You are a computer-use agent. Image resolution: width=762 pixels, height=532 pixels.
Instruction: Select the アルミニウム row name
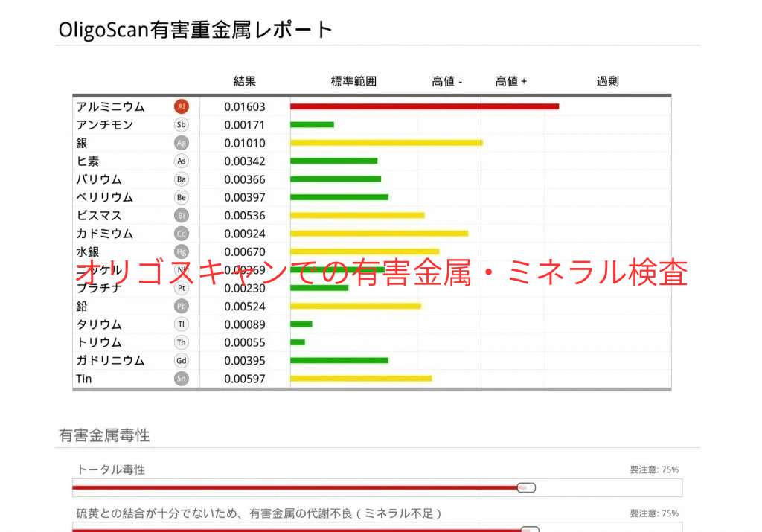(x=110, y=106)
